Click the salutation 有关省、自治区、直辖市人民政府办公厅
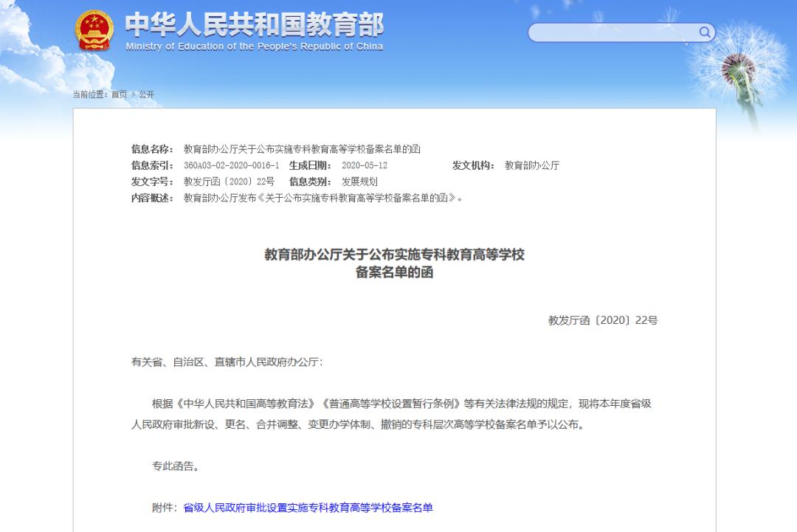This screenshot has width=797, height=532. click(x=229, y=363)
